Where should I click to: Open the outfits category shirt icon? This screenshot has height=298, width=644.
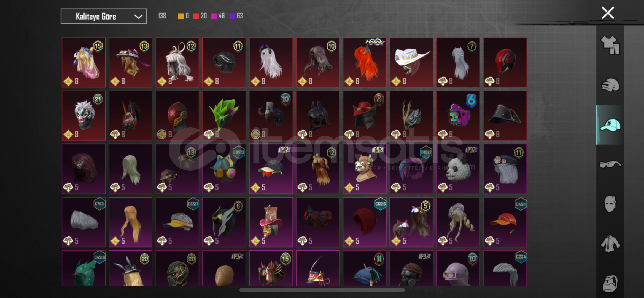[610, 45]
